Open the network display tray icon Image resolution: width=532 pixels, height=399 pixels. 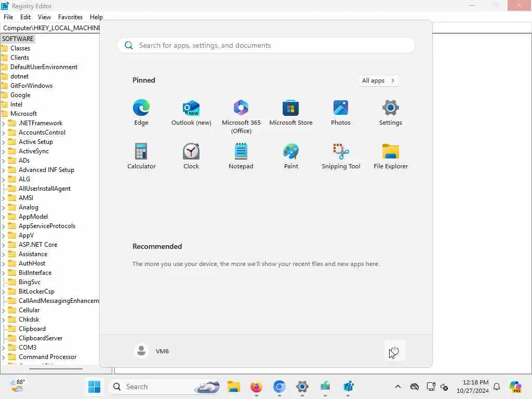click(431, 387)
